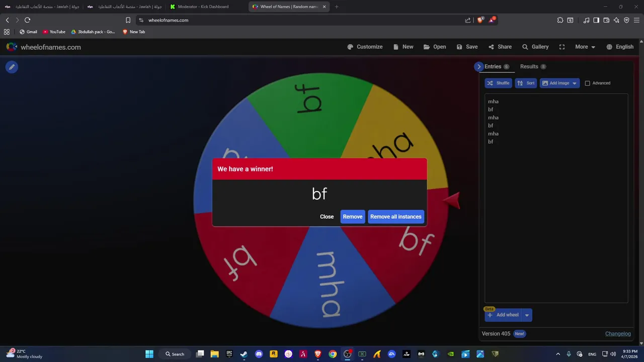
Task: Click Remove in the winner dialog
Action: pyautogui.click(x=353, y=217)
